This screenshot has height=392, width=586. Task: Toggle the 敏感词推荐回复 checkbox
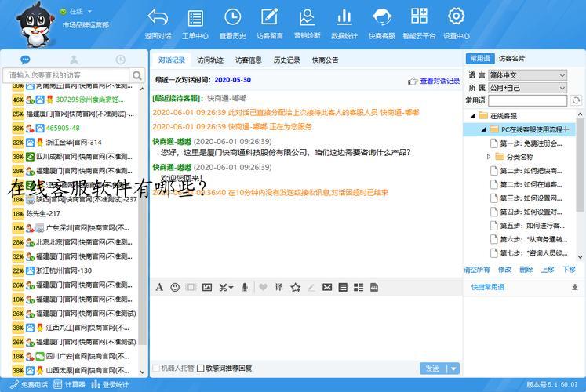(201, 368)
